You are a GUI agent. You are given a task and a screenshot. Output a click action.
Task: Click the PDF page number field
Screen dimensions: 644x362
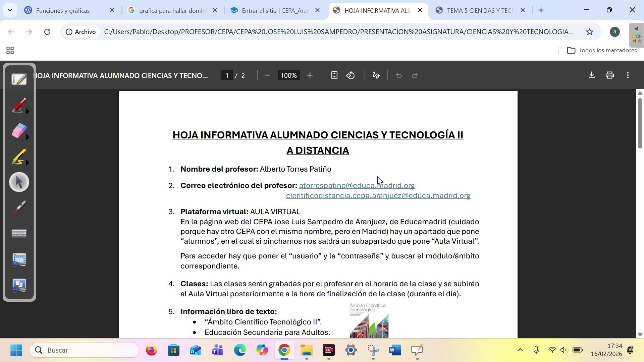227,75
